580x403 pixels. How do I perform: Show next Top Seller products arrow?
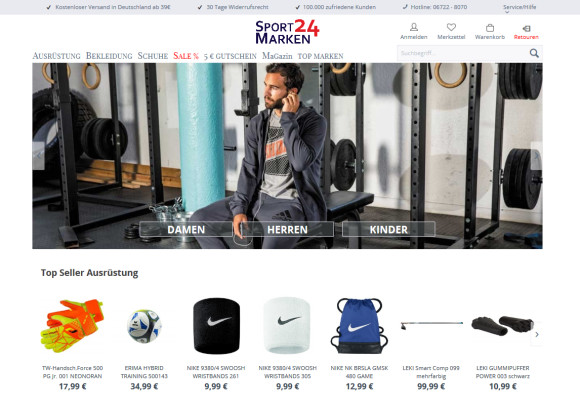click(x=536, y=334)
